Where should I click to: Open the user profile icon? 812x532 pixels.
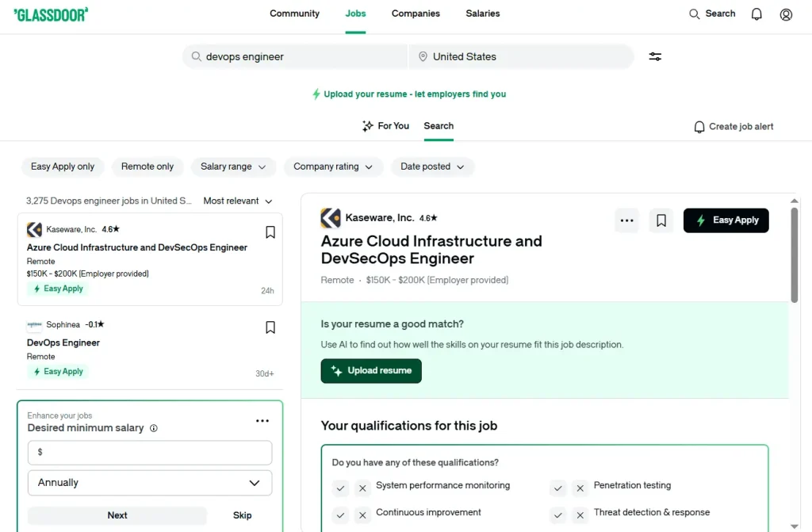point(786,14)
